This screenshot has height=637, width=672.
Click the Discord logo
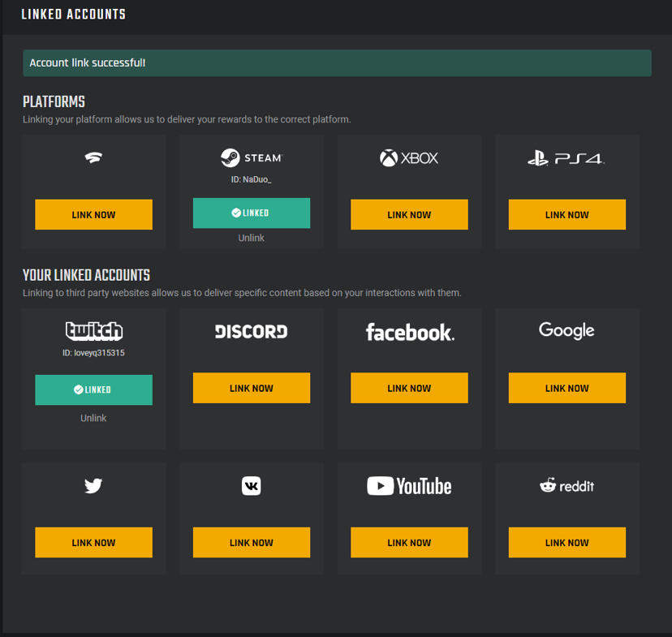(251, 332)
